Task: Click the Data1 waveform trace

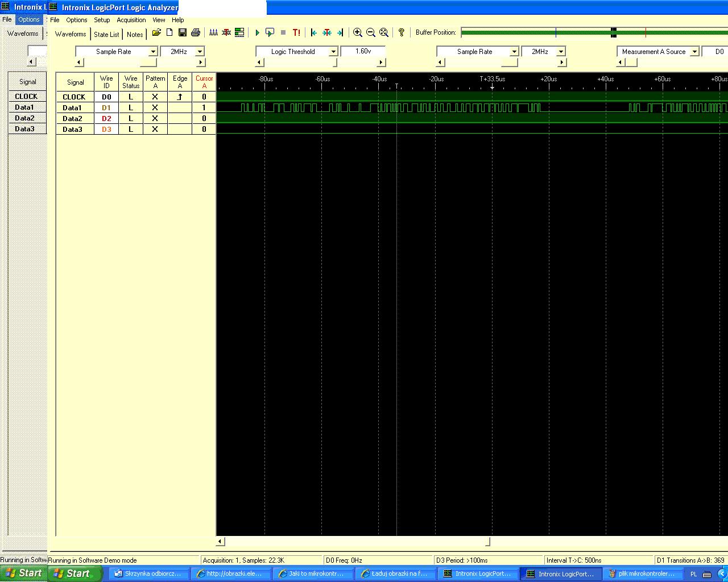Action: coord(471,107)
